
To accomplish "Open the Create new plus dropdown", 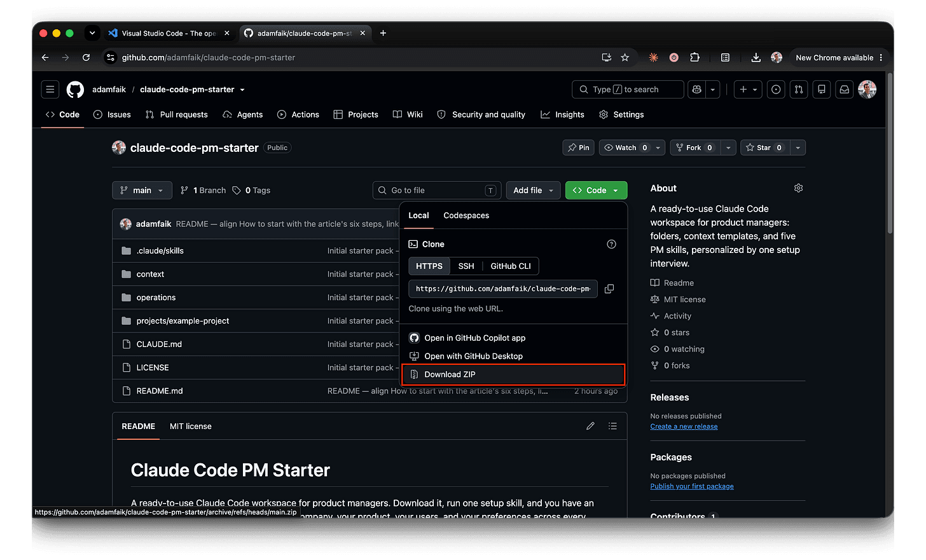I will [748, 90].
